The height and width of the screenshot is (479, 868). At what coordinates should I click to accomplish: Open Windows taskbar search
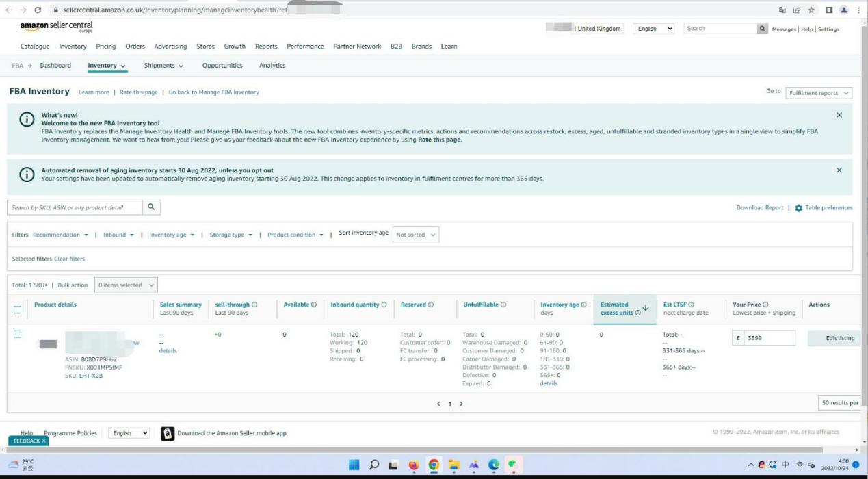coord(374,466)
